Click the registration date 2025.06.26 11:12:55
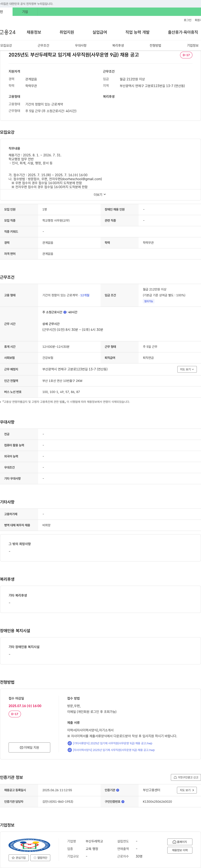This screenshot has height=868, width=201. tap(57, 790)
